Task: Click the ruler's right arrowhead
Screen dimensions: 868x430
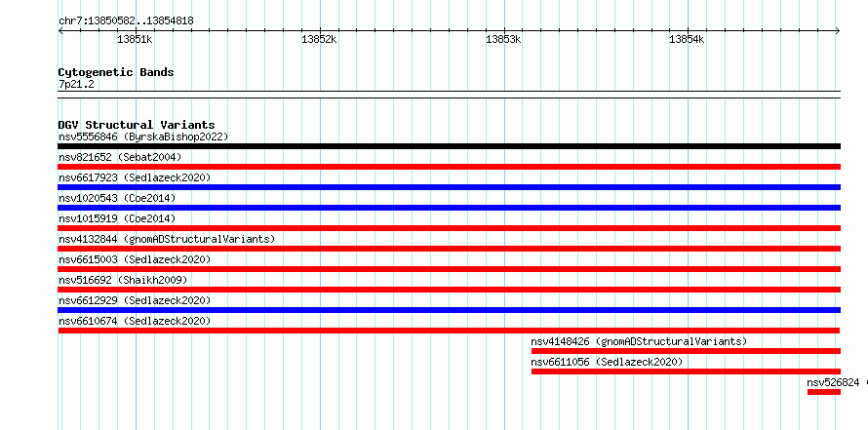Action: point(838,31)
